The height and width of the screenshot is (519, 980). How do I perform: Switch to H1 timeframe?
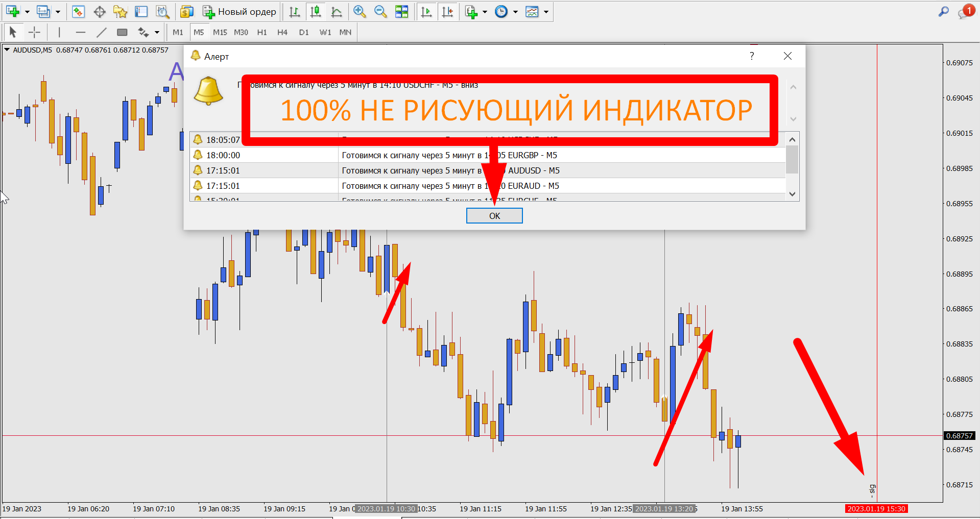(262, 32)
